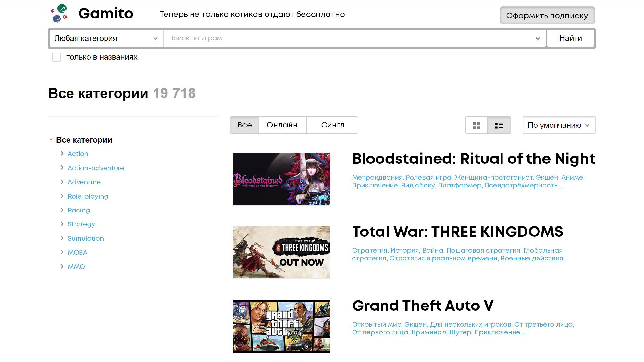
Task: Open the Action-adventure category link
Action: (x=96, y=168)
